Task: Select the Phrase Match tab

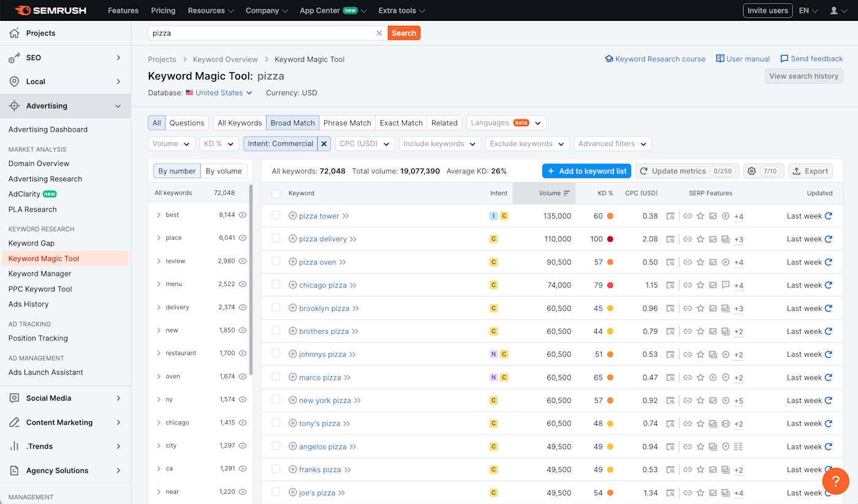Action: (347, 123)
